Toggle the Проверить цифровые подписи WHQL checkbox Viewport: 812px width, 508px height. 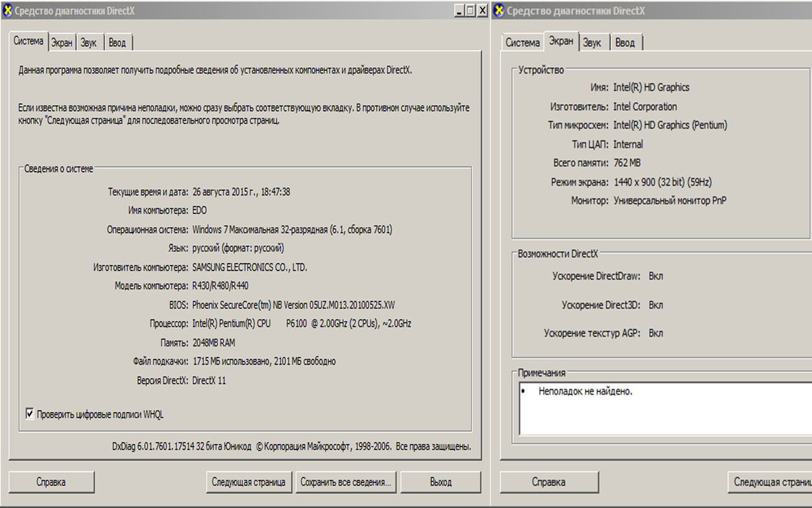point(29,414)
